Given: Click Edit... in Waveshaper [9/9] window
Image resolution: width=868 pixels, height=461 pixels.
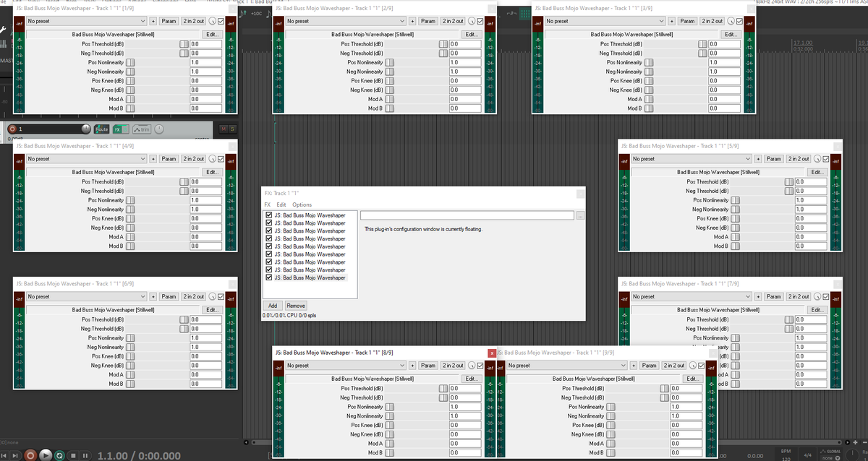Looking at the screenshot, I should tap(693, 379).
